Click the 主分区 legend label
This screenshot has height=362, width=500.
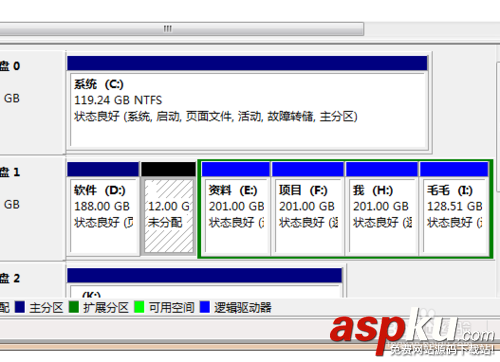46,307
